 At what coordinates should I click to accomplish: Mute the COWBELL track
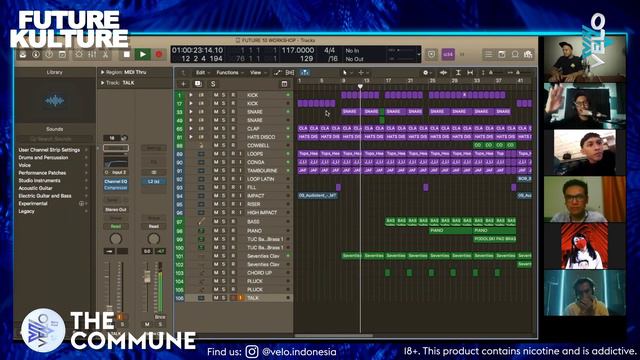pyautogui.click(x=216, y=145)
